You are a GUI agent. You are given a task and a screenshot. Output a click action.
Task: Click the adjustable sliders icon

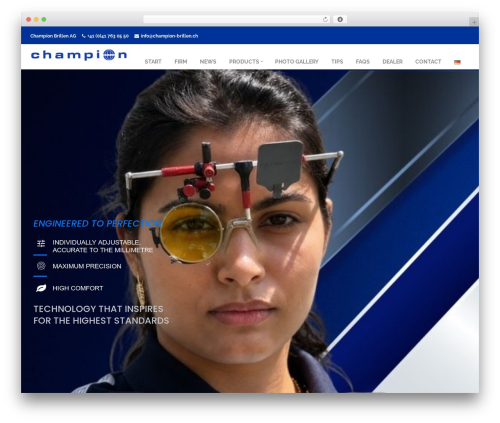point(41,243)
